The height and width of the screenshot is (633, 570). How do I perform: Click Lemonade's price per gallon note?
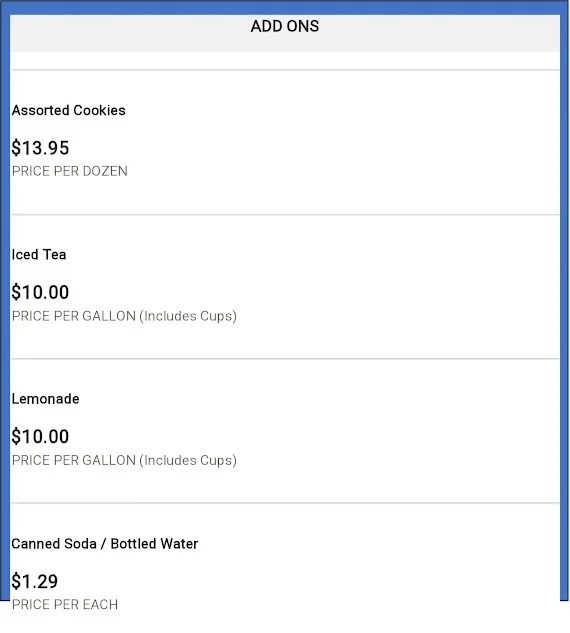pos(124,460)
